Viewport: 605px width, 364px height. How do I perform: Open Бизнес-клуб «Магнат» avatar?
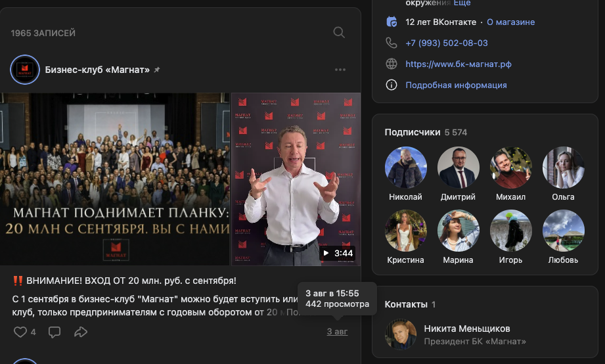click(25, 70)
